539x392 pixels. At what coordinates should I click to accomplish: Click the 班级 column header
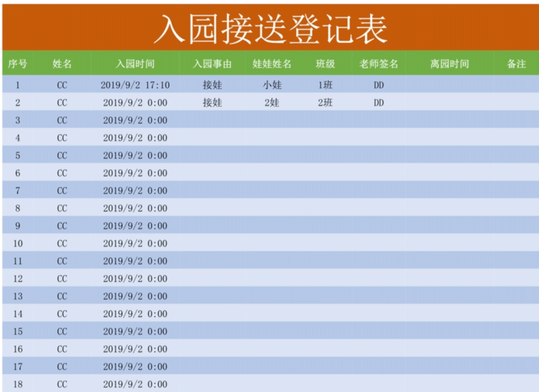click(325, 65)
